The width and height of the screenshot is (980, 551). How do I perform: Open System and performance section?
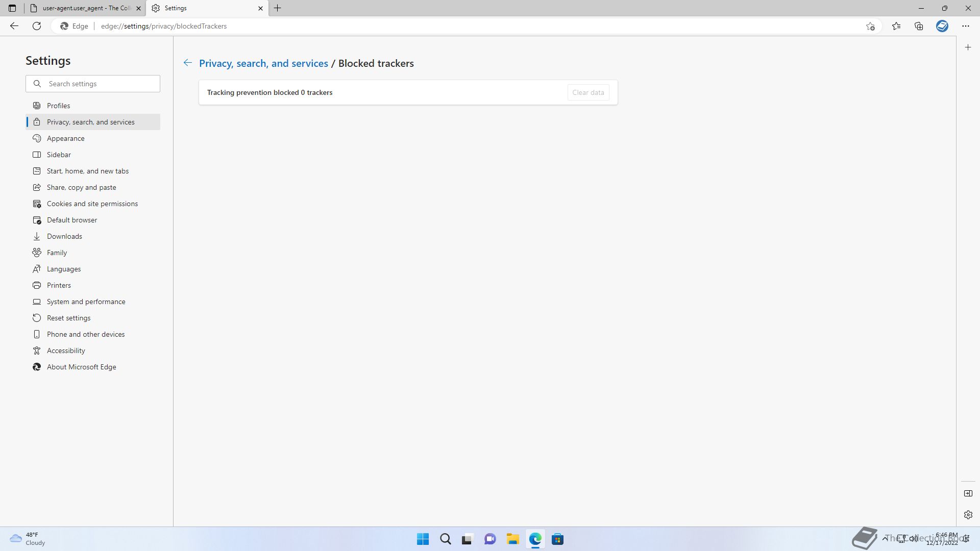[x=93, y=302]
